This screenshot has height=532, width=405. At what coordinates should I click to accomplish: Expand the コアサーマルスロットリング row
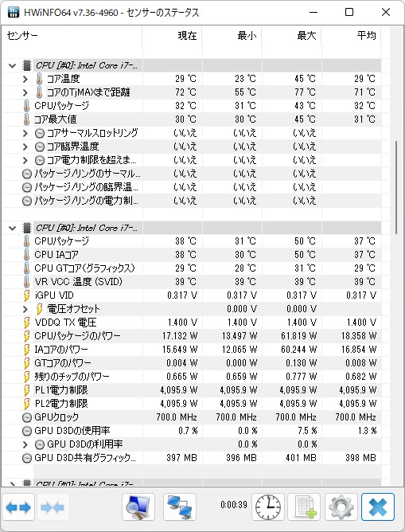click(25, 133)
